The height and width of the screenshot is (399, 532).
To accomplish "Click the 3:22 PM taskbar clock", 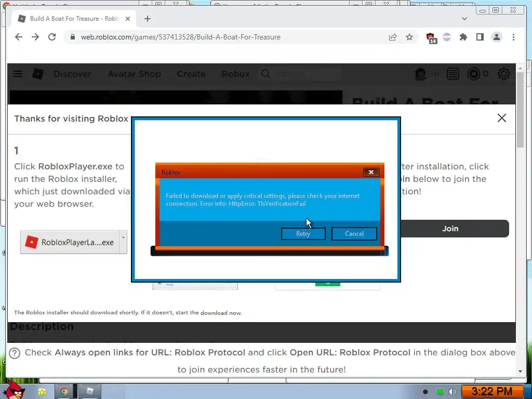I will pyautogui.click(x=492, y=392).
